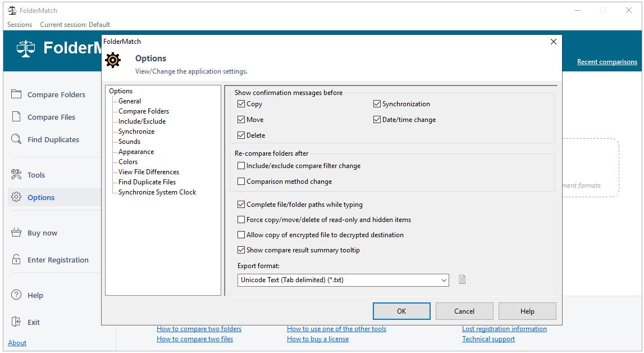Click the Current session: Default label
This screenshot has width=644, height=353.
[x=75, y=25]
